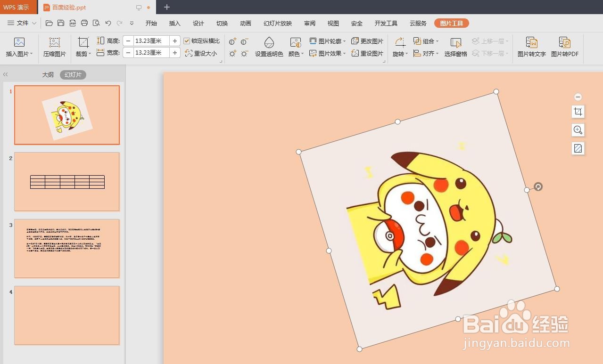Switch to 动画 ribbon tab
The image size is (603, 364).
pyautogui.click(x=246, y=23)
